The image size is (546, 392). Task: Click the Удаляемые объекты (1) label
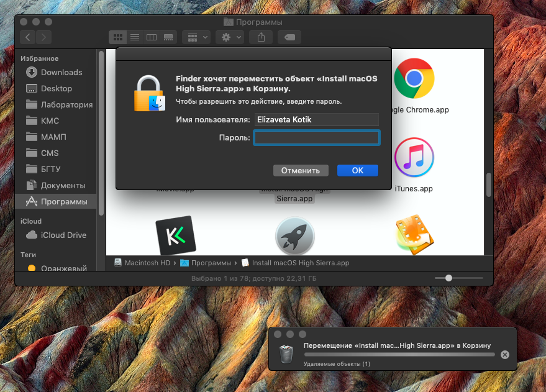point(337,364)
